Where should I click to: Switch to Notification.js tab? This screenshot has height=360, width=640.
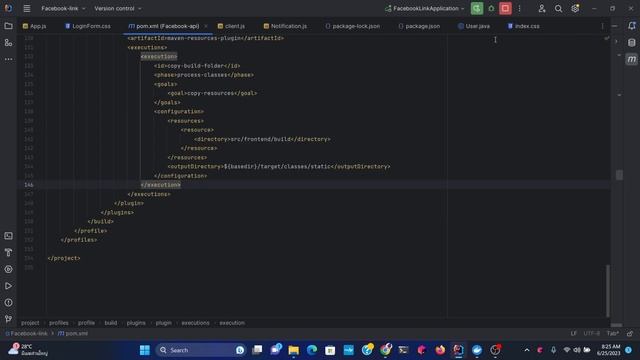tap(285, 26)
